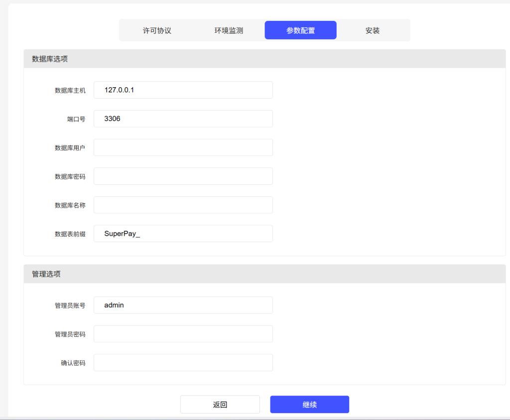510x420 pixels.
Task: Focus the 数据表前缀 field with SuperPay_
Action: [183, 234]
